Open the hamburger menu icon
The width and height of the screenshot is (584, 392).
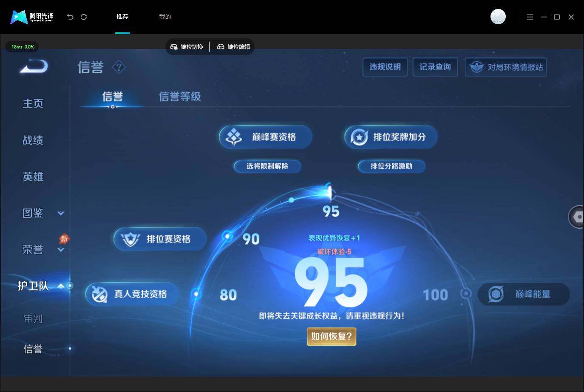pyautogui.click(x=530, y=17)
